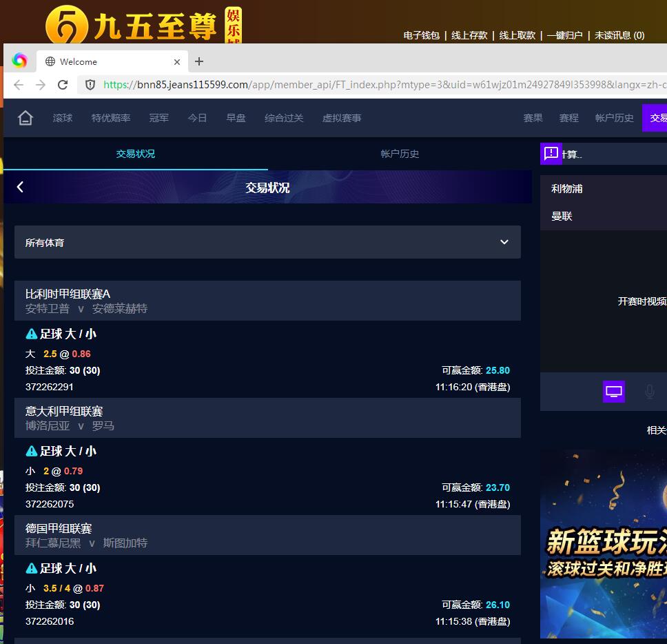Open the 线上存款 deposit link
This screenshot has height=644, width=667.
point(469,35)
